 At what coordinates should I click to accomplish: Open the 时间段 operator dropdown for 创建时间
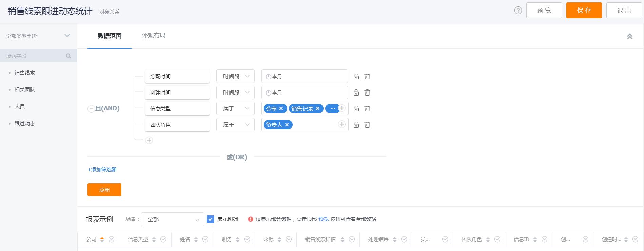[x=235, y=92]
